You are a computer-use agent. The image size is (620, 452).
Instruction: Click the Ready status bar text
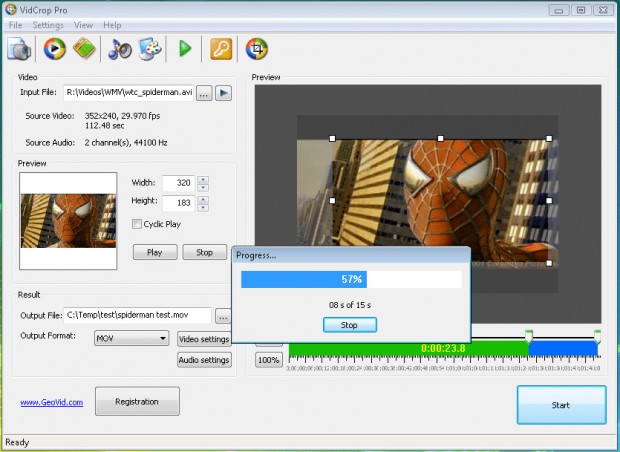17,443
